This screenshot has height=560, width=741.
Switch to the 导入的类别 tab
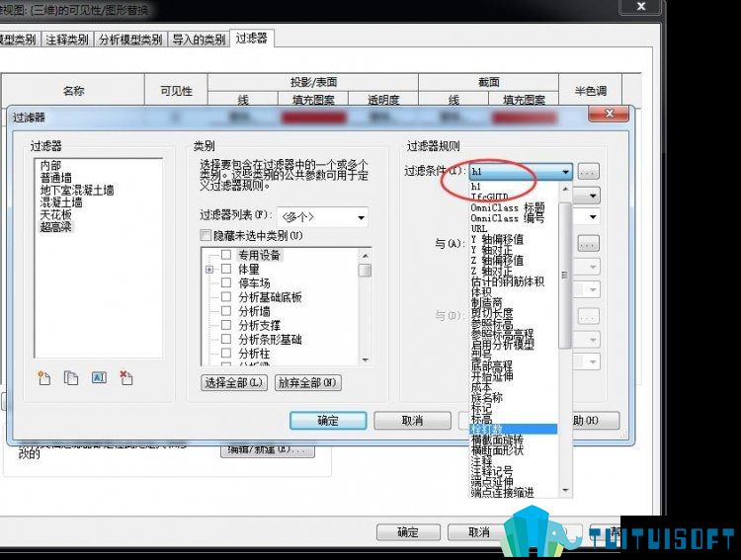pos(199,40)
